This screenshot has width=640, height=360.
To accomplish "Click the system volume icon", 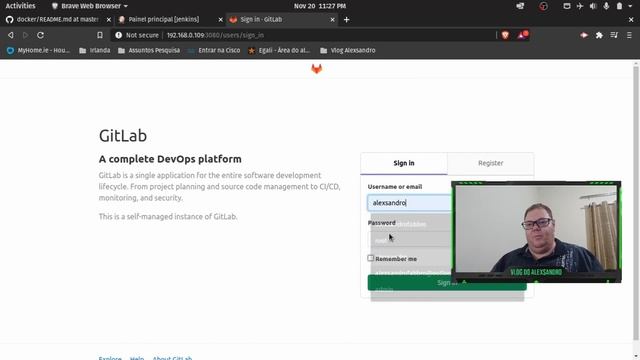I will (593, 6).
